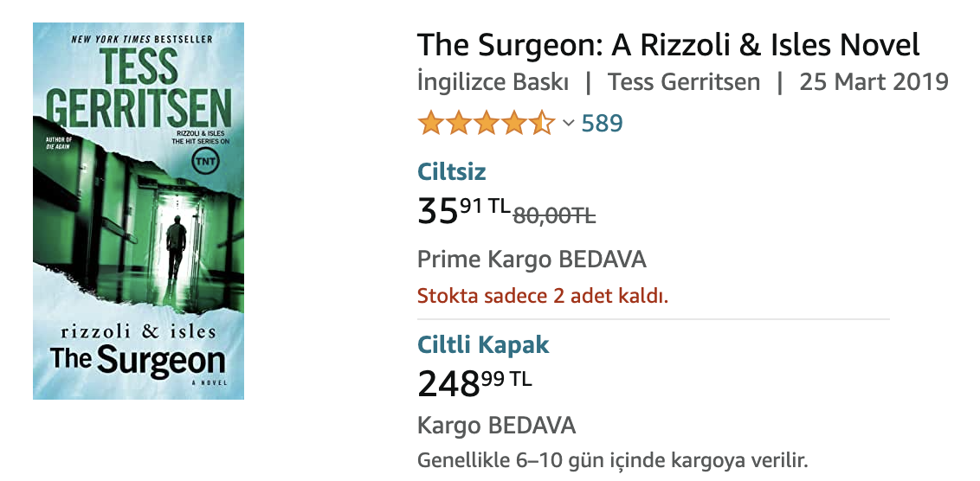The height and width of the screenshot is (481, 980).
Task: Click the "25 Mart 2019" publication date
Action: [x=874, y=83]
